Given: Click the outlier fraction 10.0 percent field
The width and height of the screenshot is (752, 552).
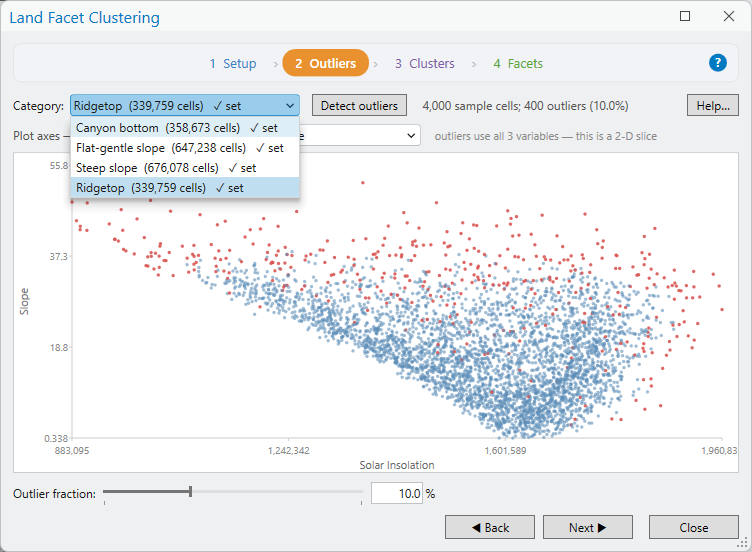Looking at the screenshot, I should click(x=397, y=493).
